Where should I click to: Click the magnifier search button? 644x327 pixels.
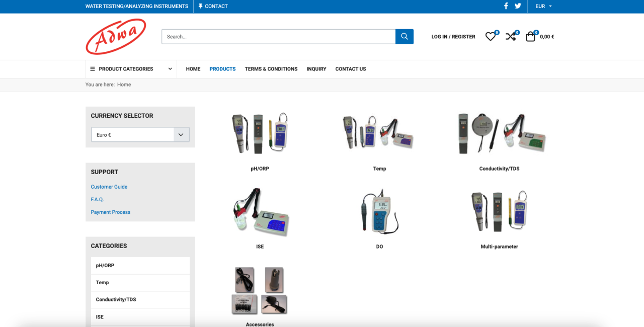(x=405, y=37)
